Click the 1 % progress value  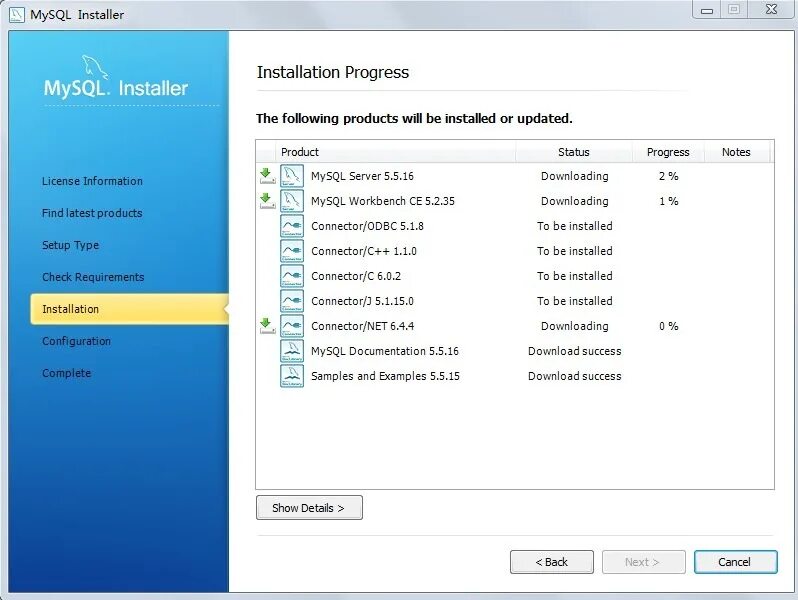[668, 201]
